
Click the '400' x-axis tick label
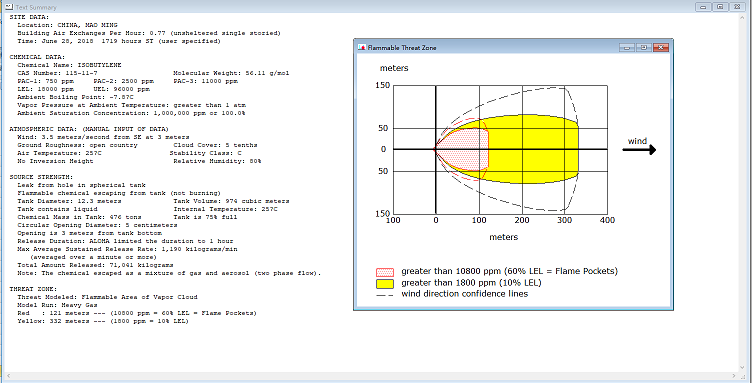coord(608,221)
